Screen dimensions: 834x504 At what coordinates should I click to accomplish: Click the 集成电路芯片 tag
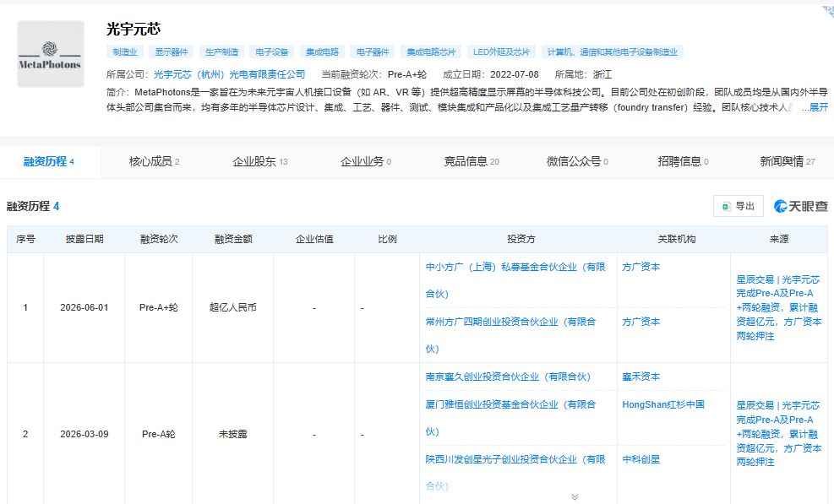[x=431, y=51]
